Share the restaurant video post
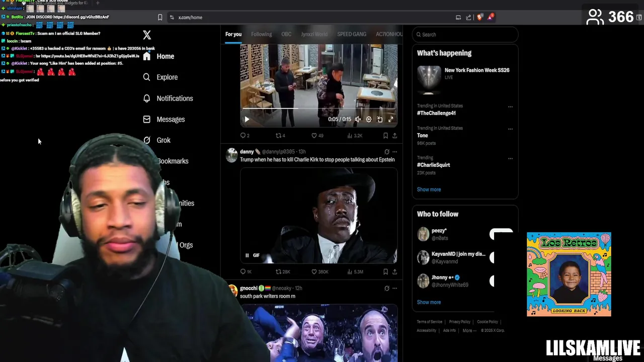644x362 pixels. (394, 136)
